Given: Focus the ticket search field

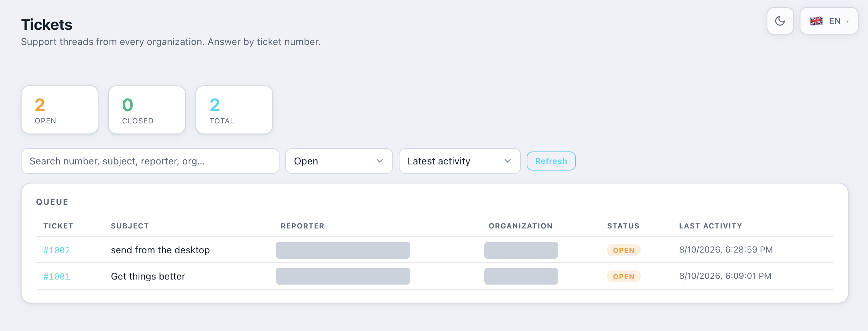Looking at the screenshot, I should point(150,161).
